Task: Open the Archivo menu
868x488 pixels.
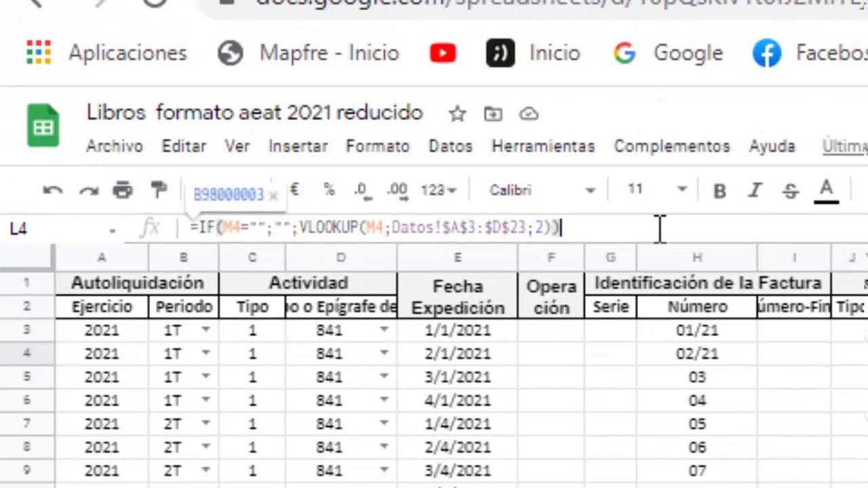Action: pyautogui.click(x=114, y=146)
